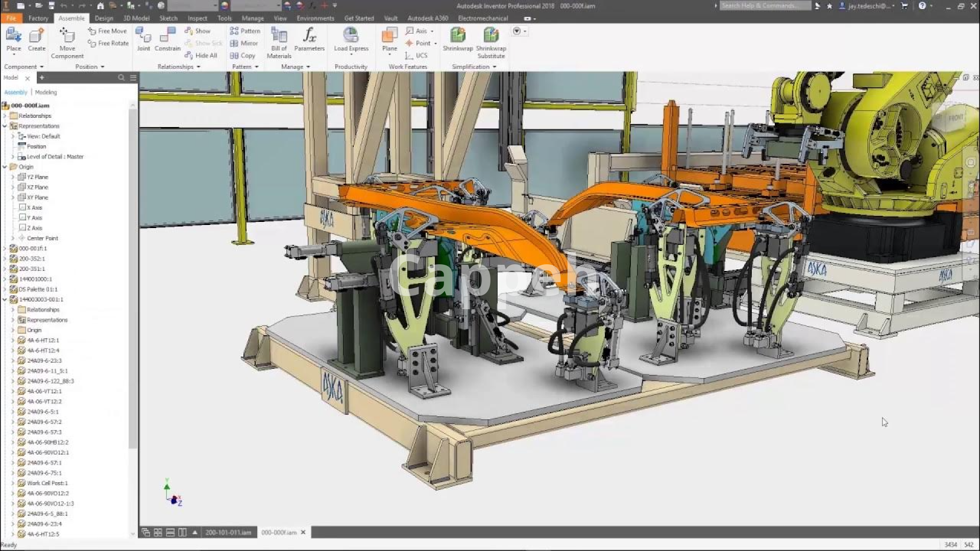Collapse the Origin folder in browser

point(5,167)
